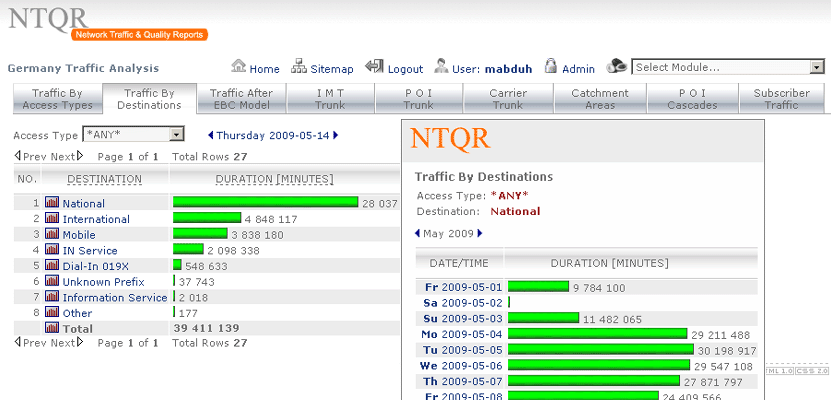Select the Subscriber Traffic tab

click(781, 98)
